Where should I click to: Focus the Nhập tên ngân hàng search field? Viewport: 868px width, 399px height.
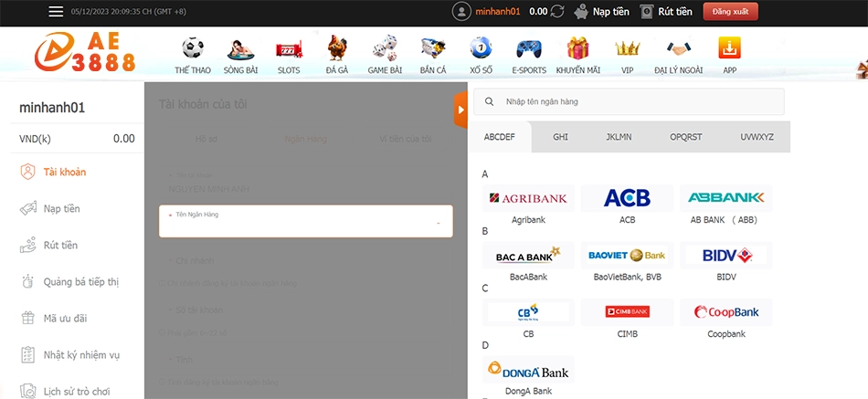629,102
